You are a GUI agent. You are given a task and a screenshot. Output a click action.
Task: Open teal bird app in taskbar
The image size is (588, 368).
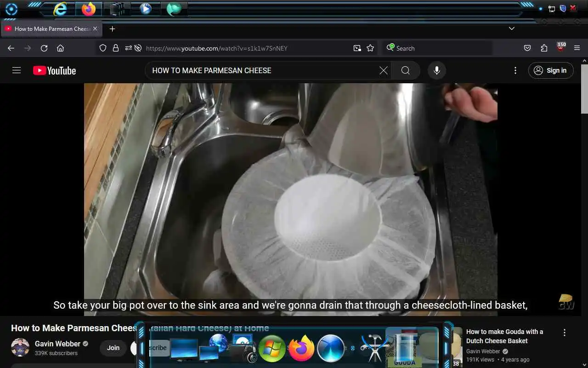pos(174,9)
